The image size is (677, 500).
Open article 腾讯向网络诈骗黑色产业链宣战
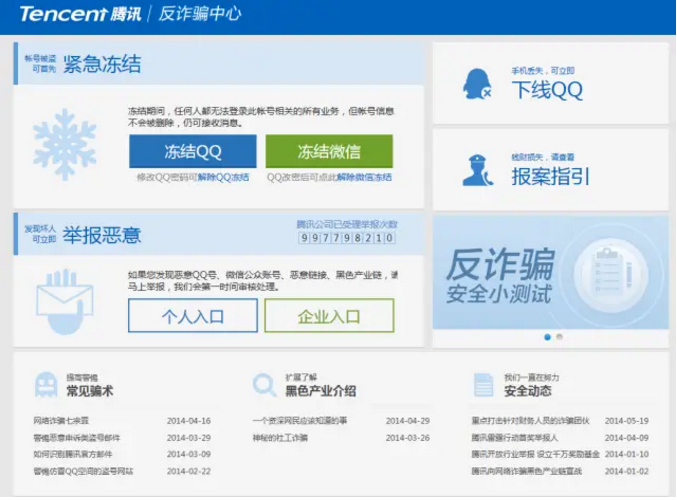(x=526, y=471)
